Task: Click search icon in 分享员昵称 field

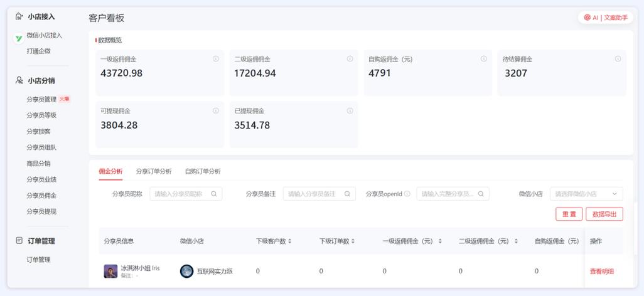Action: click(214, 194)
